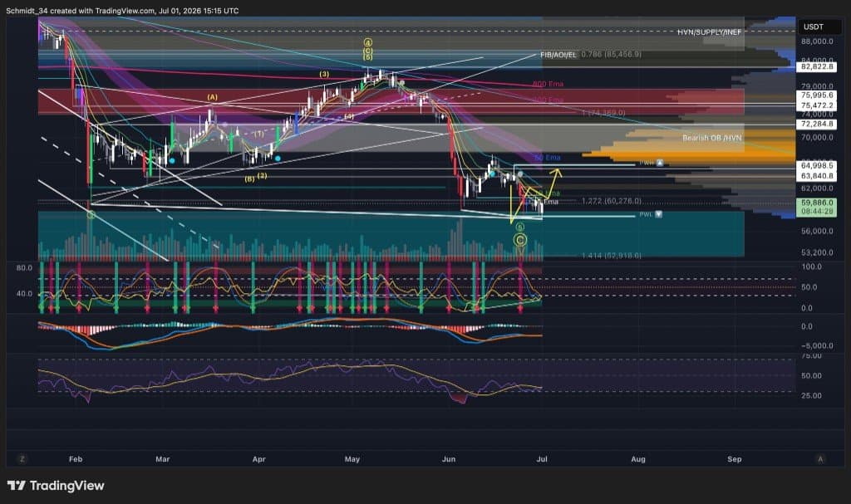The image size is (851, 504).
Task: Click the Schmidt_34 created with TradingView.com header
Action: click(122, 10)
